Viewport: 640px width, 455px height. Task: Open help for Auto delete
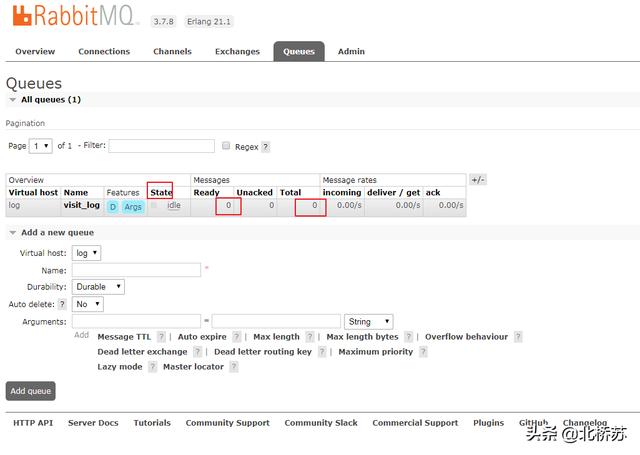62,304
